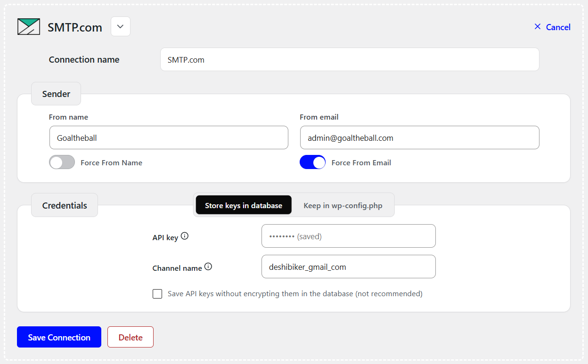The height and width of the screenshot is (364, 588).
Task: Click the Channel name info icon
Action: [x=208, y=267]
